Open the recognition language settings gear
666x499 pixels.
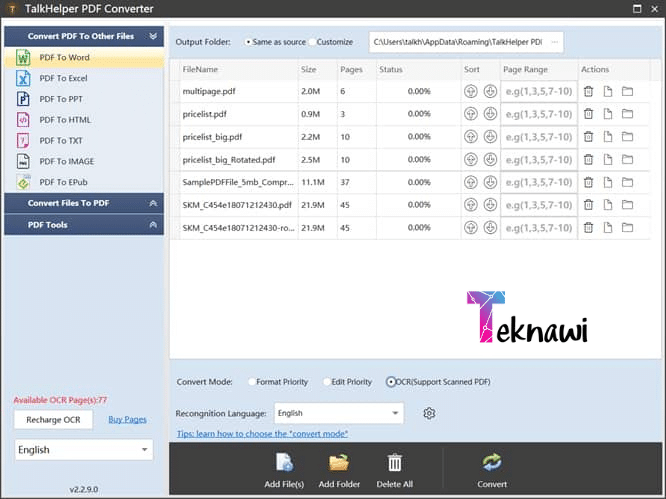click(429, 413)
